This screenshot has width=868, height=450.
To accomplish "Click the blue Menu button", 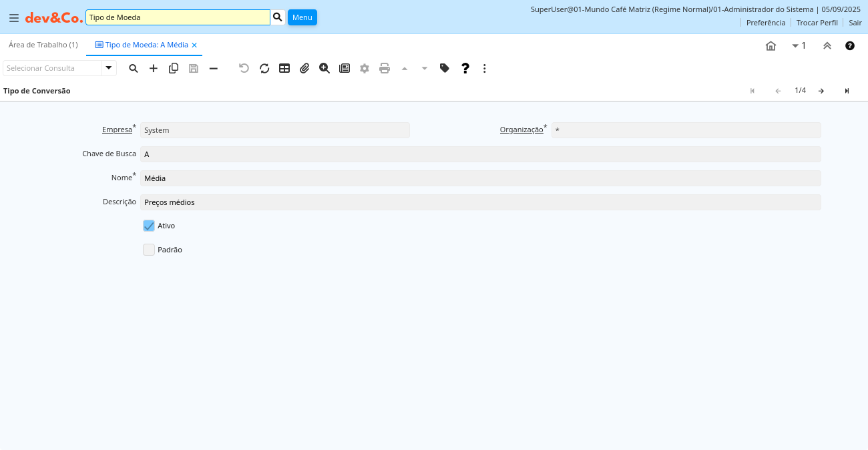I will [x=302, y=17].
